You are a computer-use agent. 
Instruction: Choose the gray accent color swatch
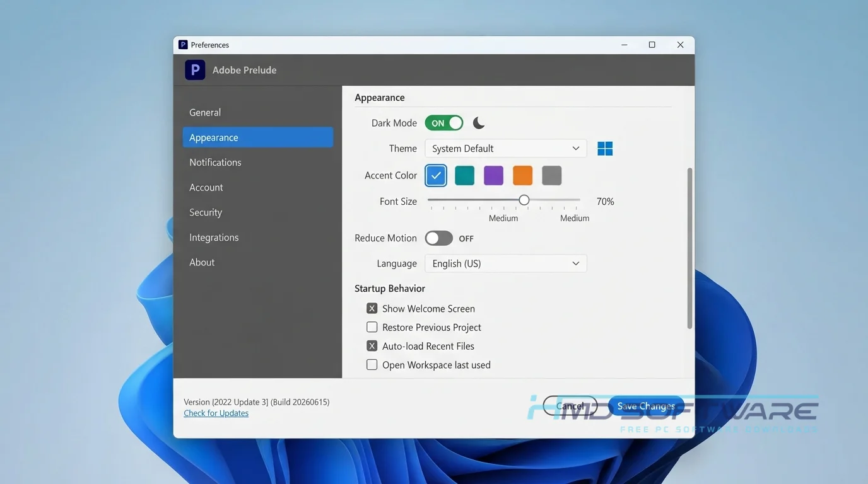point(552,176)
